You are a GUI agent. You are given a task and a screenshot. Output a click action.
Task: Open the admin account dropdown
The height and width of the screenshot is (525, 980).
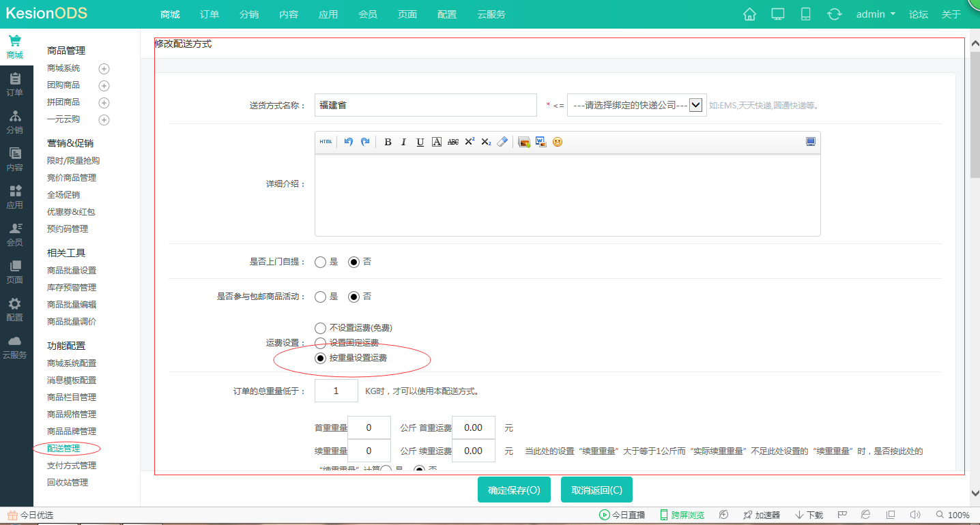tap(876, 14)
